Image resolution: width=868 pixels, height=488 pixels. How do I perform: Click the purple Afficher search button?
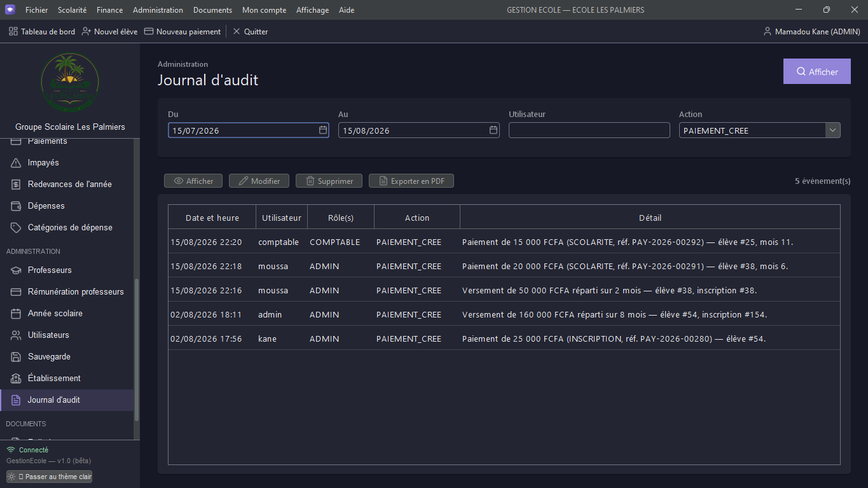(x=817, y=72)
